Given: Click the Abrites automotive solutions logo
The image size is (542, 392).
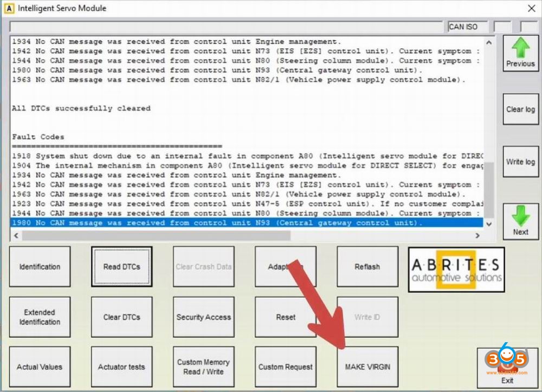Looking at the screenshot, I should (456, 269).
